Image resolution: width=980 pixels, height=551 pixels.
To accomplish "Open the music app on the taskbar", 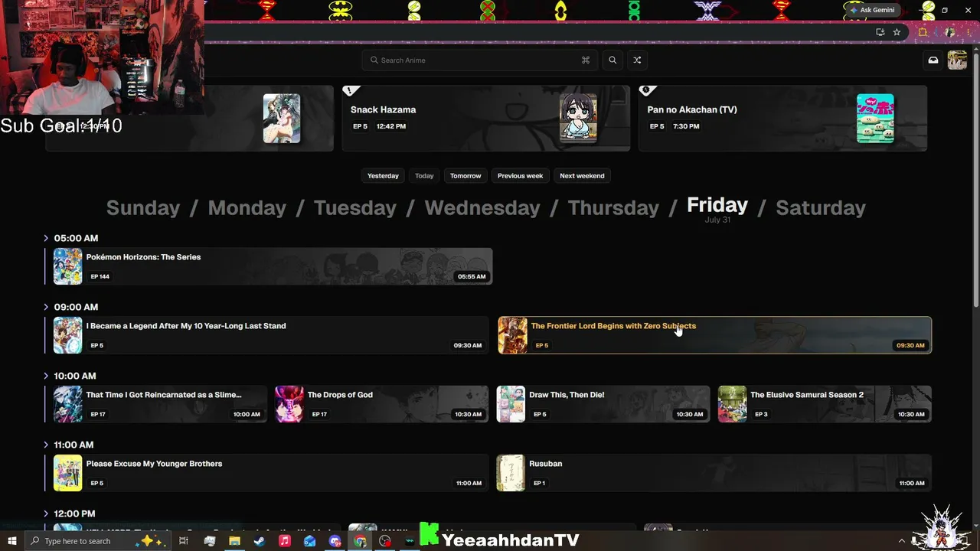I will (285, 541).
